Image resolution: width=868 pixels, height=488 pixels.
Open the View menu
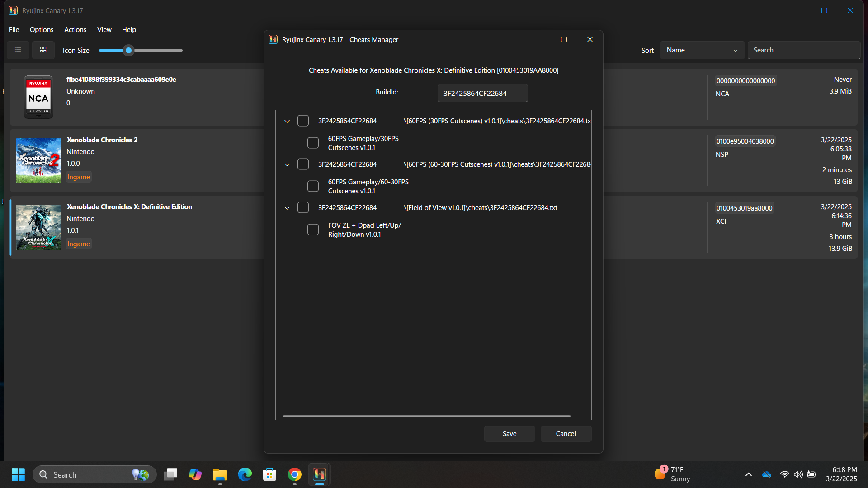pyautogui.click(x=104, y=30)
